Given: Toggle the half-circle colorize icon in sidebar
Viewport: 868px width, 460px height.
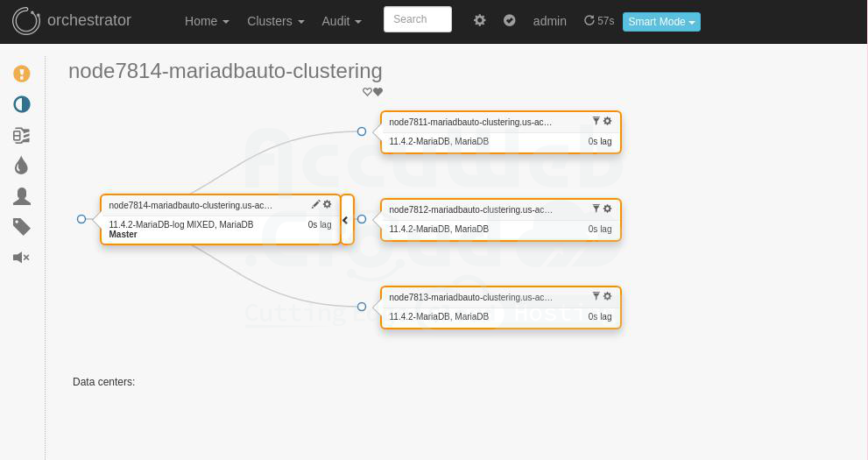Looking at the screenshot, I should 22,104.
